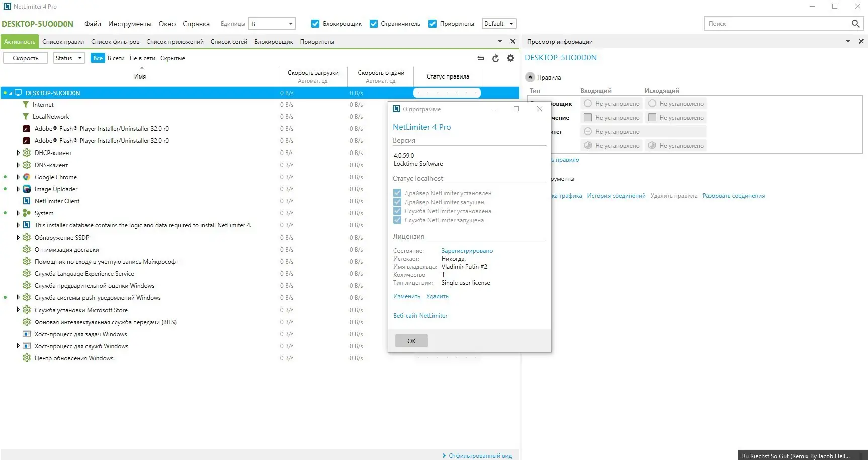Uncheck the Блокировщик checkbox
This screenshot has height=460, width=868.
pyautogui.click(x=315, y=23)
